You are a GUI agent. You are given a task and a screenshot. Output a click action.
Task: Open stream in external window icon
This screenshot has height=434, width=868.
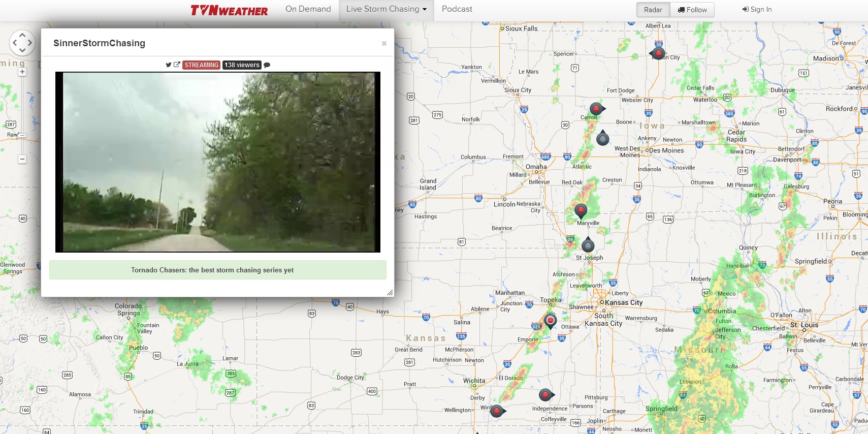click(177, 65)
